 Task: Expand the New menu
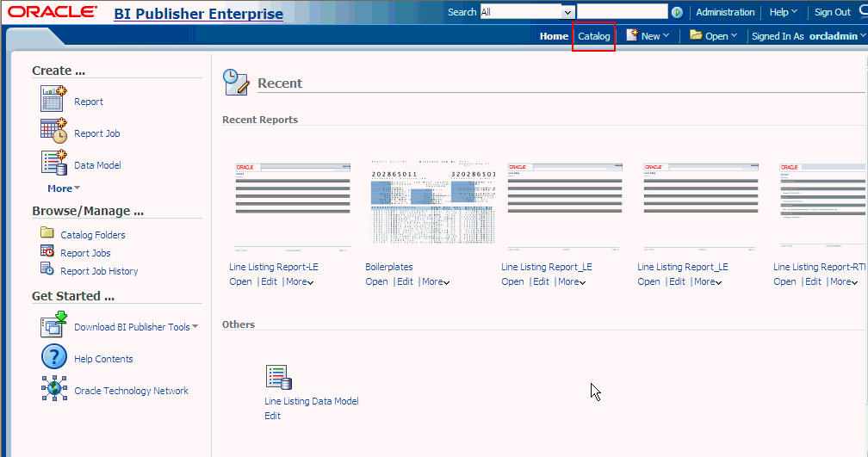pyautogui.click(x=654, y=36)
